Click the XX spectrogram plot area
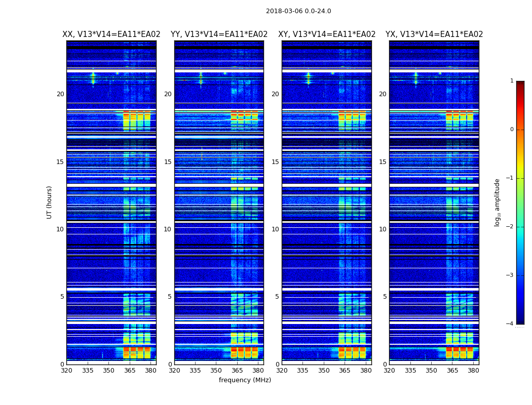The width and height of the screenshot is (532, 405). 111,202
